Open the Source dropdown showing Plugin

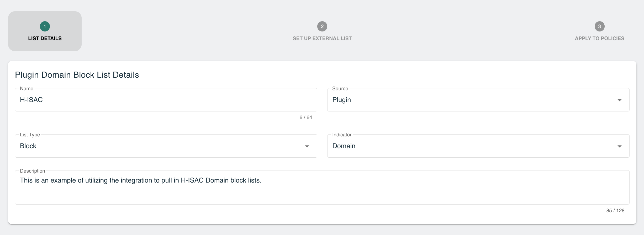(478, 100)
